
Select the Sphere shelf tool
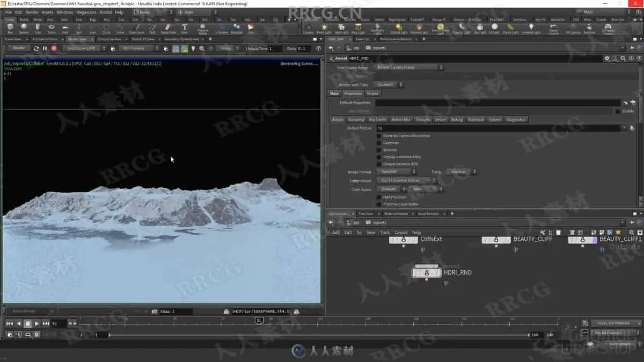tap(24, 28)
